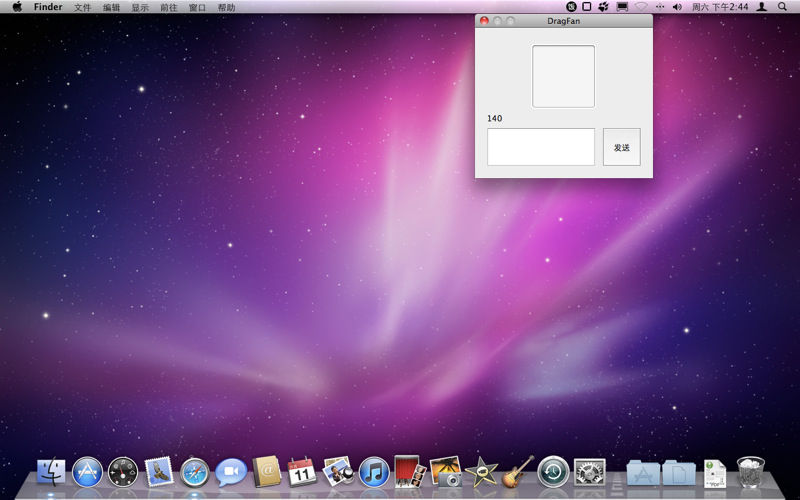Launch Safari from the Dock

tap(194, 472)
